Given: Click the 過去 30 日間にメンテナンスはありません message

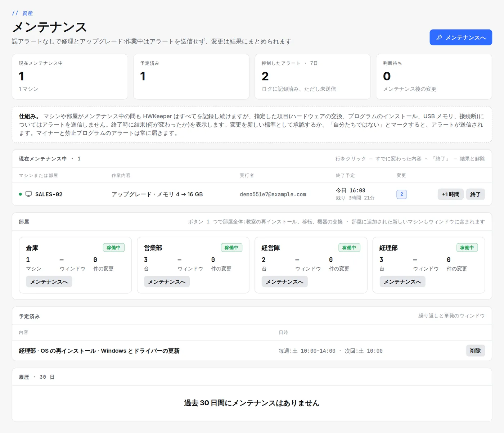Looking at the screenshot, I should click(x=252, y=403).
